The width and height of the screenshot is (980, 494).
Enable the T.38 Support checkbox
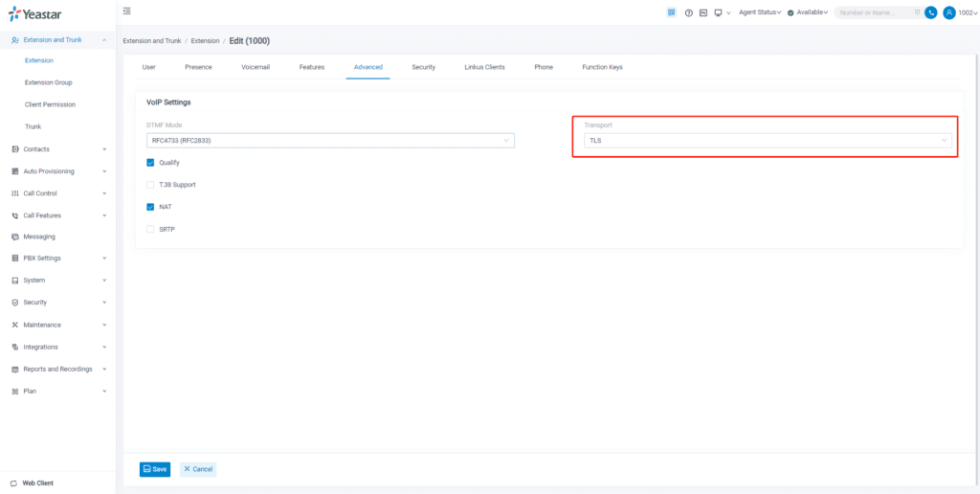[150, 185]
